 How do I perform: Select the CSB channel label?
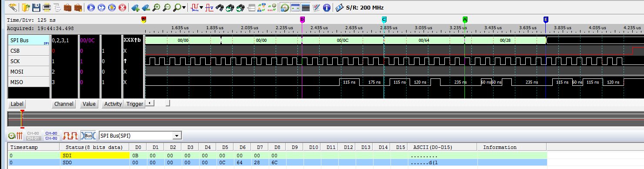(29, 51)
